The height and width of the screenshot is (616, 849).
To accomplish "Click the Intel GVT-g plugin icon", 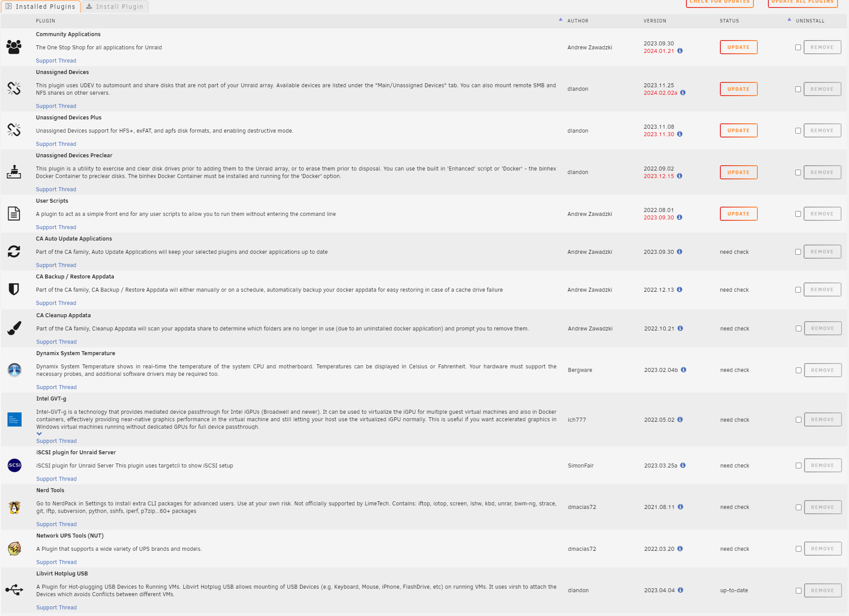I will click(x=14, y=419).
